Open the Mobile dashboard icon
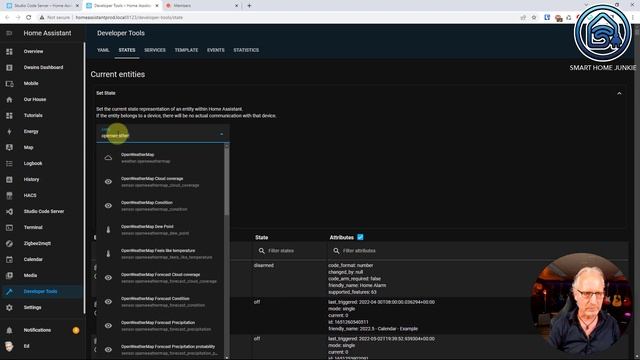This screenshot has height=360, width=640. pos(9,84)
